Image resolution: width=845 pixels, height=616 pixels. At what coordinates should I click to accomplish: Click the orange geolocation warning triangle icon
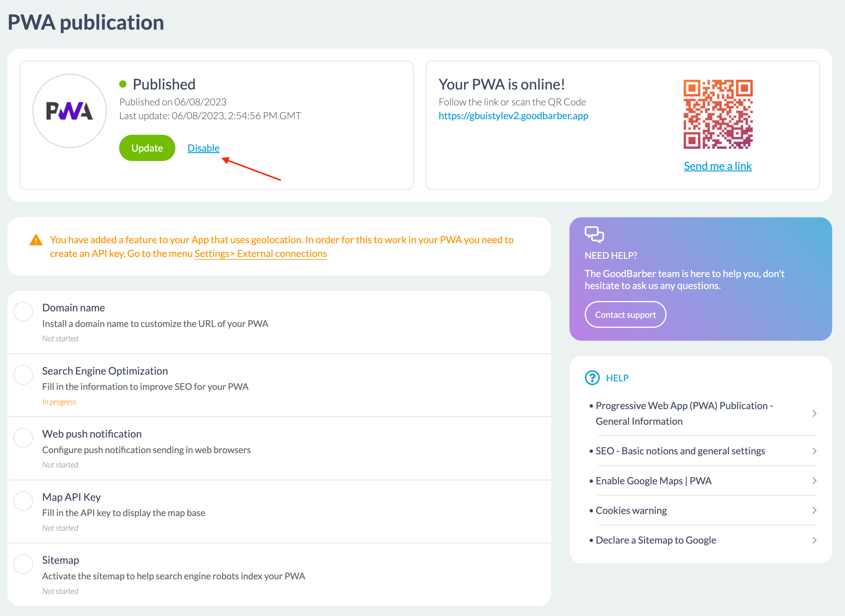point(36,240)
